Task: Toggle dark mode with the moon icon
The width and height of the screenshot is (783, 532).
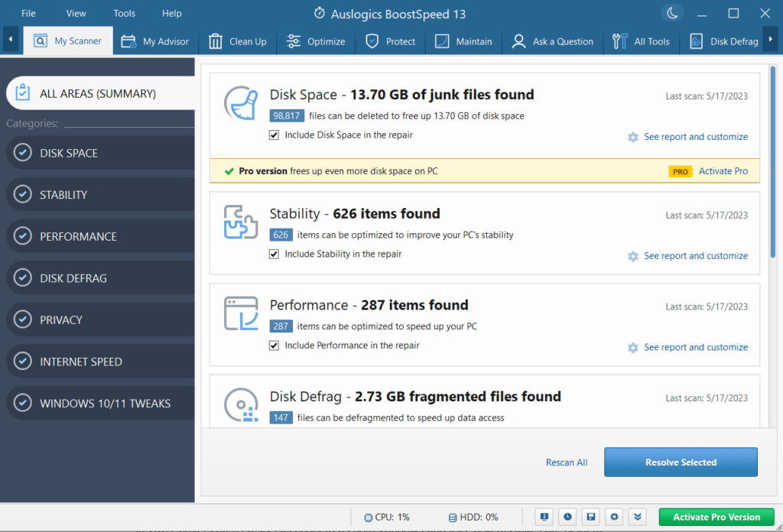Action: (x=671, y=13)
